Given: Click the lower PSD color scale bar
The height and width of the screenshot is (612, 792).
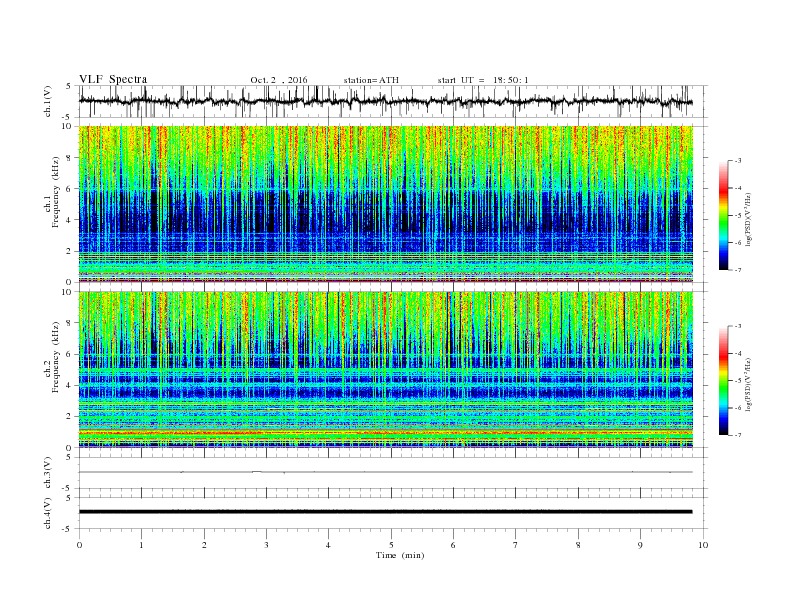Looking at the screenshot, I should click(724, 380).
